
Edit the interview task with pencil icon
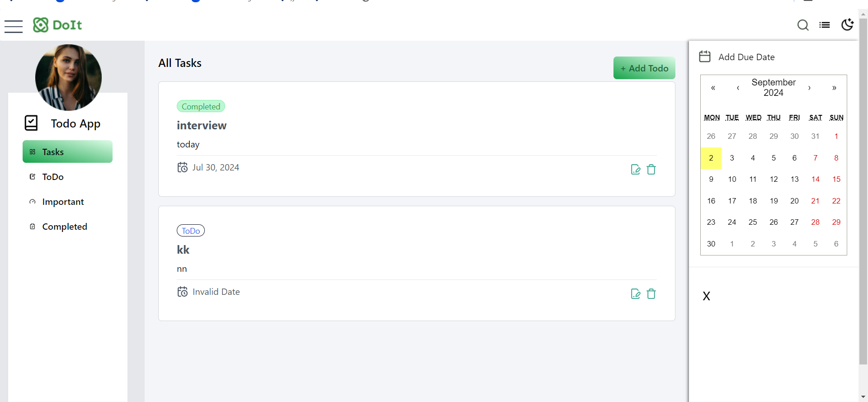click(x=636, y=169)
